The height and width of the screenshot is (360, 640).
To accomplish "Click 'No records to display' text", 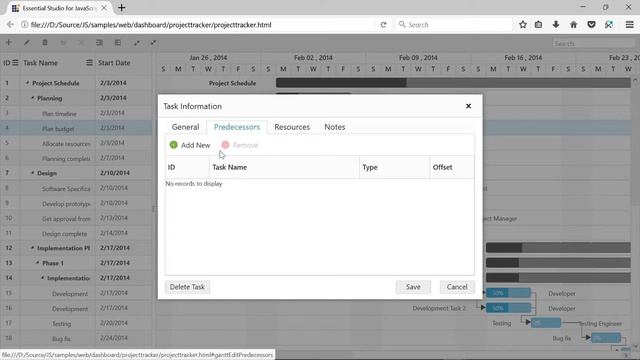I will pyautogui.click(x=194, y=184).
